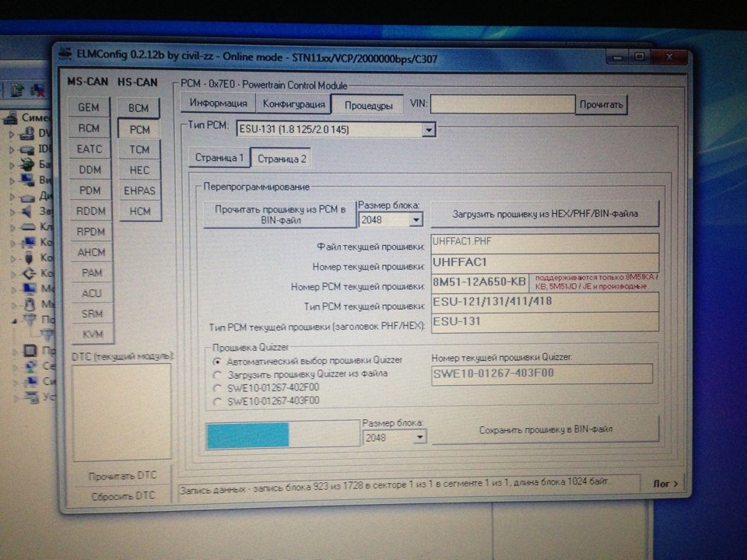Select ACU module button
This screenshot has height=560, width=747.
click(92, 293)
